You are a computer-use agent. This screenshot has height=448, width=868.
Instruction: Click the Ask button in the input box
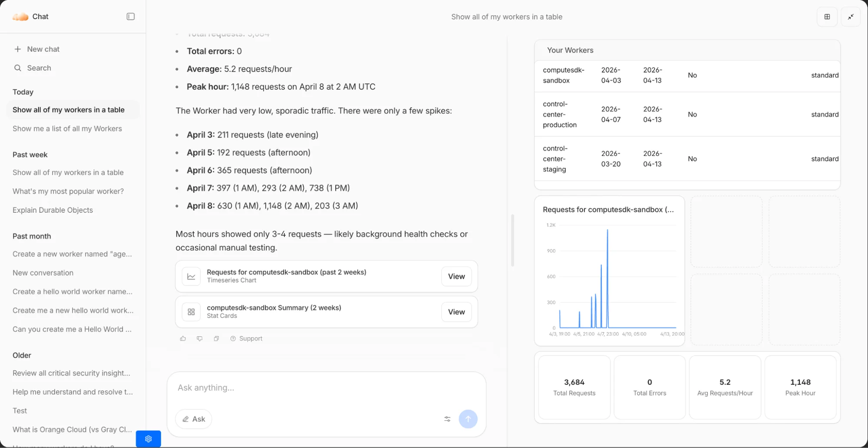[x=193, y=419]
